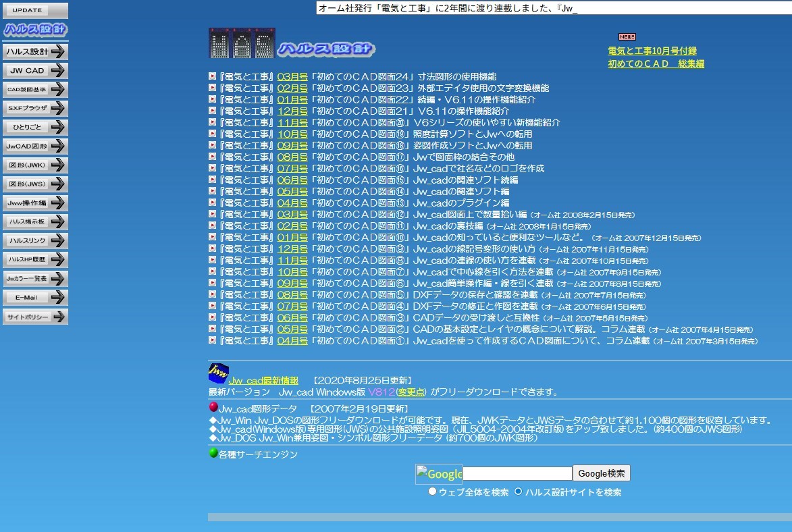Select ひとりごと in the sidebar
This screenshot has height=532, width=792.
pyautogui.click(x=35, y=127)
